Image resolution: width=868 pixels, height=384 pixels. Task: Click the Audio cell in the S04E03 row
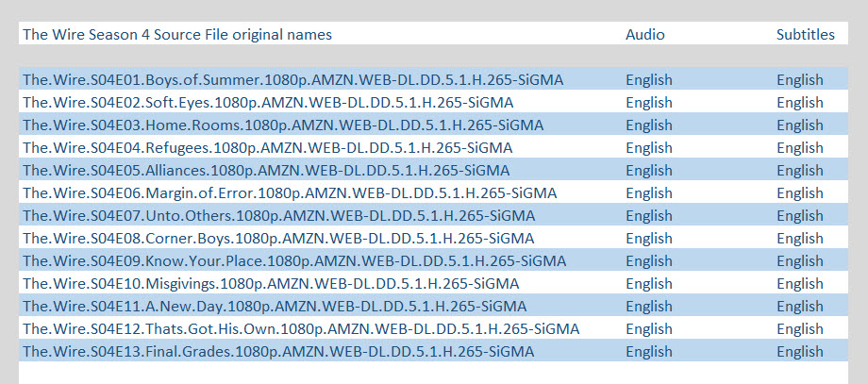coord(649,125)
